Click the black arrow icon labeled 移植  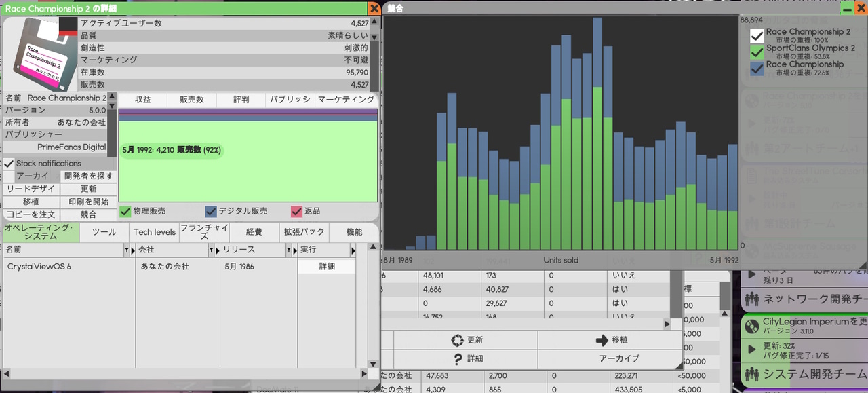(601, 340)
